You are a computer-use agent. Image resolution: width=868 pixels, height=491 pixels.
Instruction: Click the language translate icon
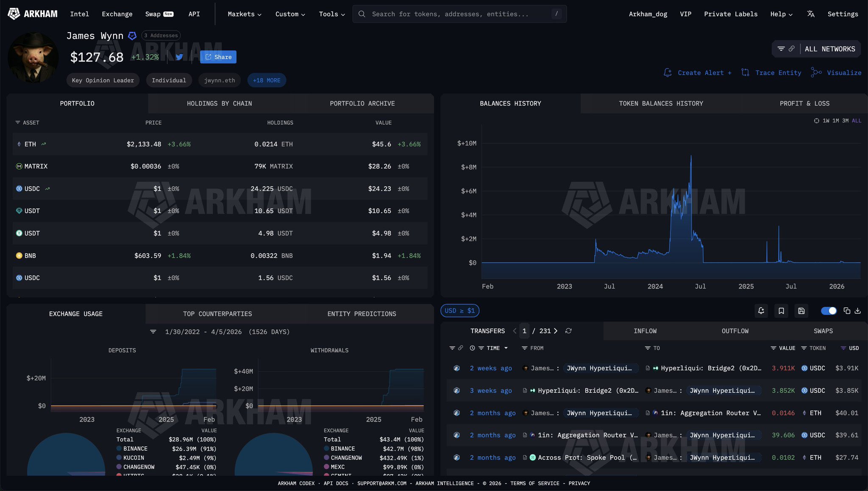click(811, 14)
